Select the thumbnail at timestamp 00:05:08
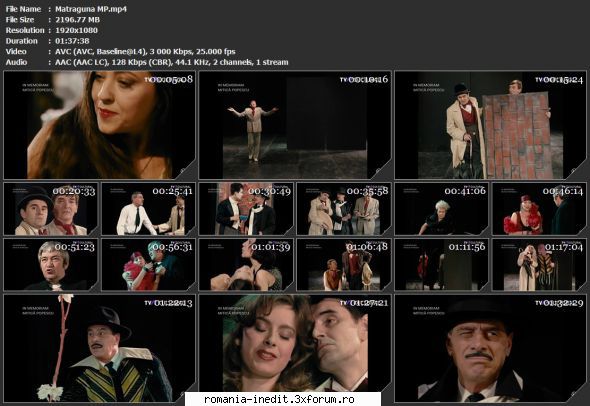Screen dimensions: 590x406 100,125
